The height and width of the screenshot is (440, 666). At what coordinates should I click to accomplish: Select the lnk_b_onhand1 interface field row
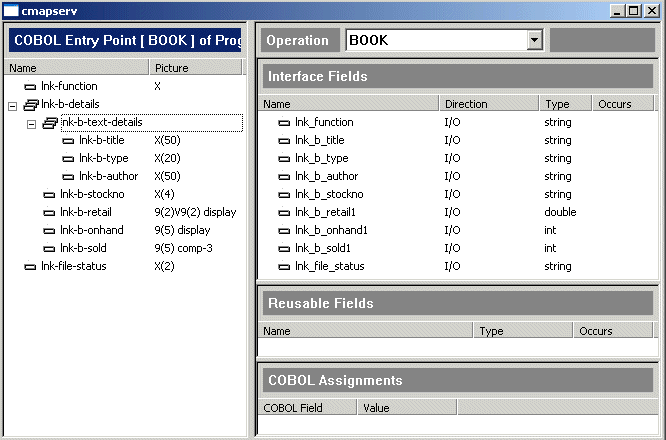point(331,231)
